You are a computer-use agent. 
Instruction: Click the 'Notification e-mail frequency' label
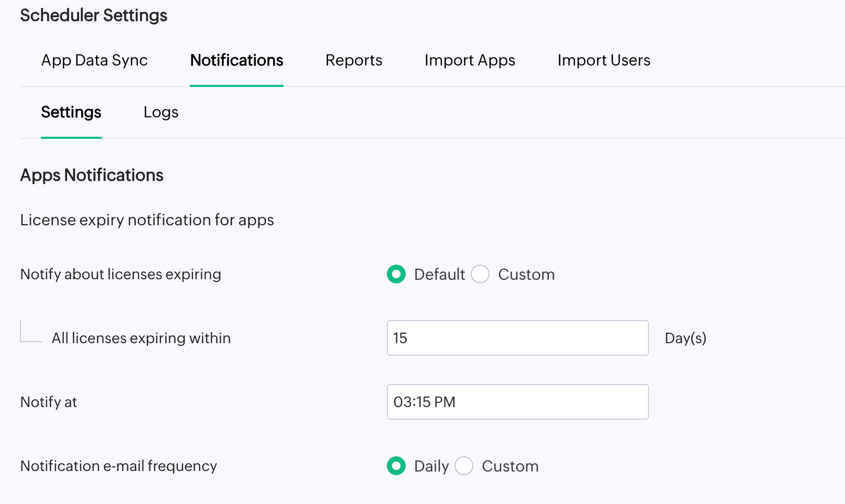118,466
